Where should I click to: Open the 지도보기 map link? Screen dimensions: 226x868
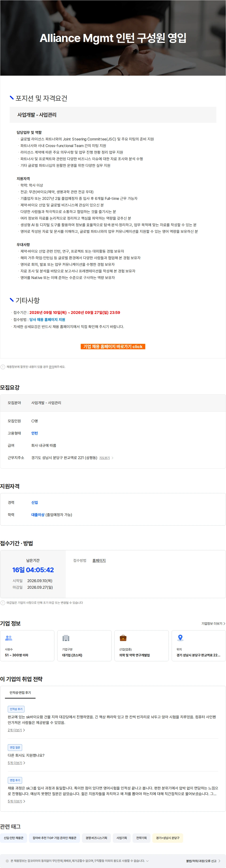[105, 458]
